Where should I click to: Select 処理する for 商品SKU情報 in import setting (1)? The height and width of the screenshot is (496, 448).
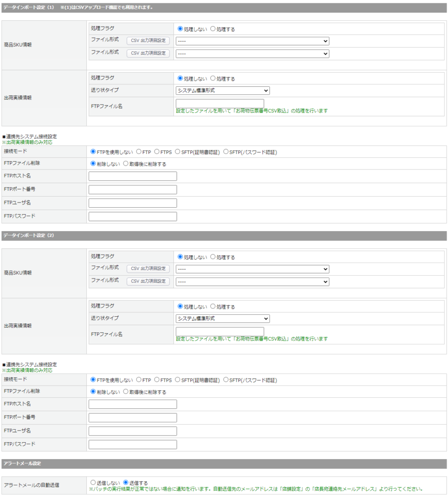[x=213, y=29]
